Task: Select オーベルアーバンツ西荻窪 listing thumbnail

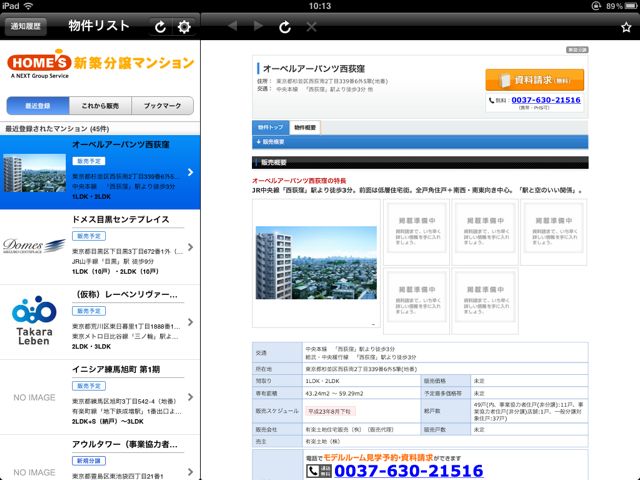Action: (34, 173)
